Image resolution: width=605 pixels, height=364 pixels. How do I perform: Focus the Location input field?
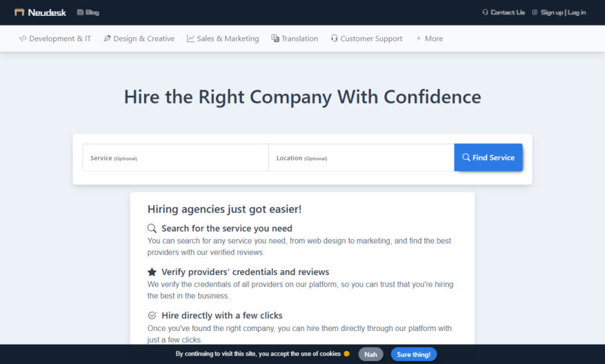[x=361, y=158]
